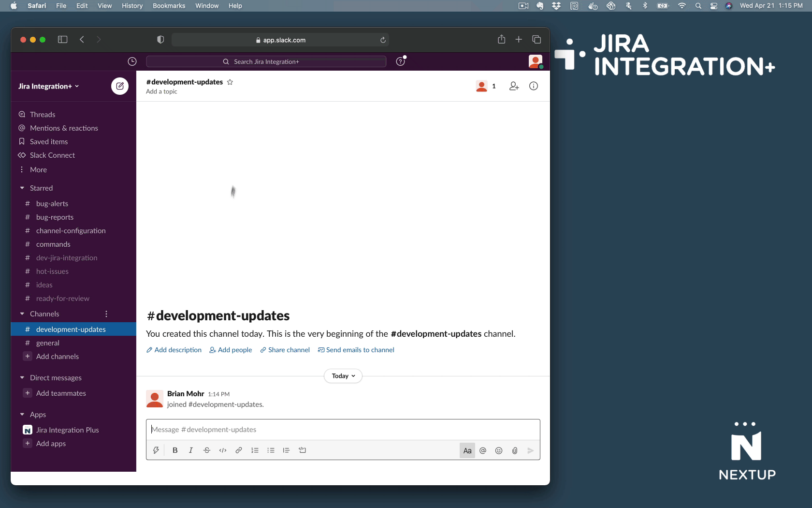Screen dimensions: 812x508
Task: Click the Safari share icon
Action: click(502, 39)
